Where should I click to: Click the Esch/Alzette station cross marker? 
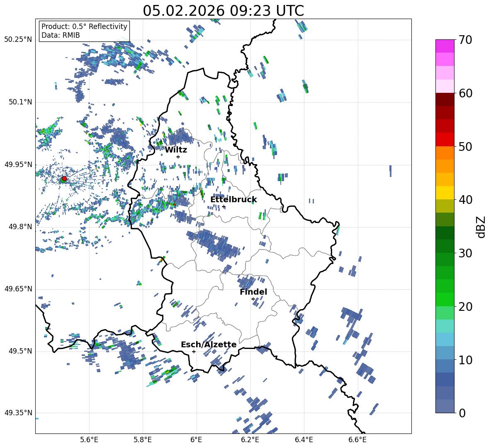pyautogui.click(x=194, y=351)
